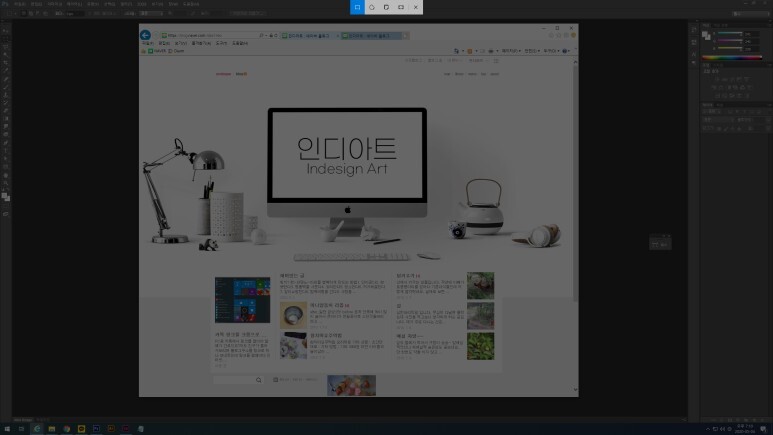Click the Indesign Art monitor banner
Screen dimensions: 773x435
tap(347, 155)
